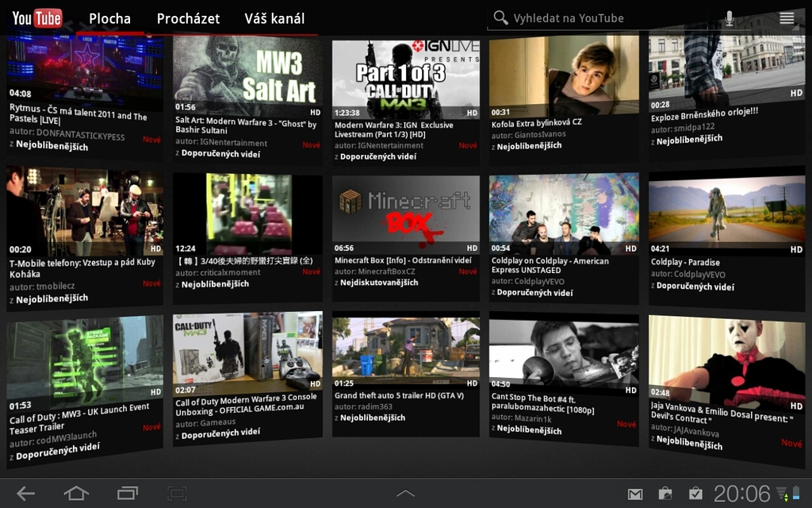Tap the YouTube logo
Viewport: 812px width, 508px height.
(36, 17)
